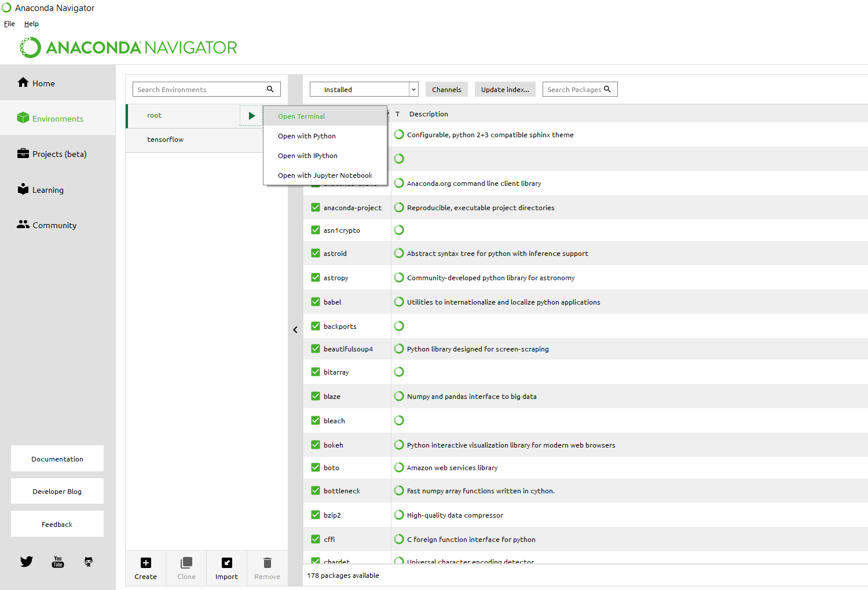The width and height of the screenshot is (868, 590).
Task: Open Projects (beta) briefcase icon
Action: tap(23, 153)
